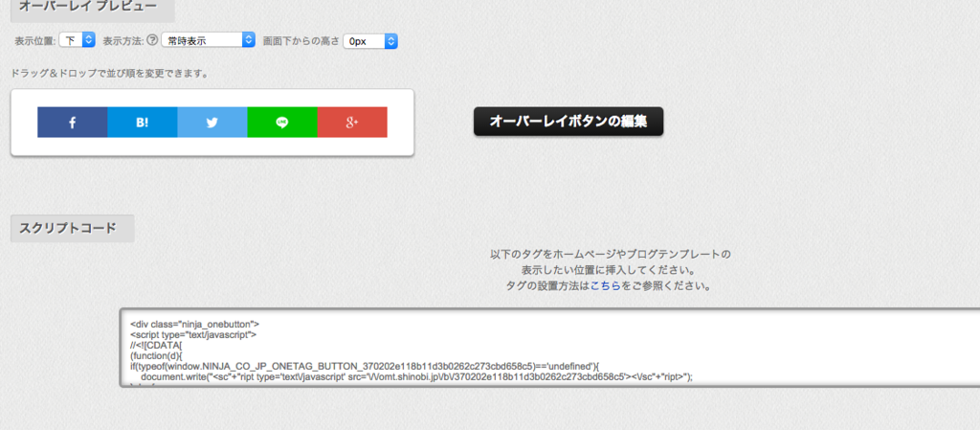The image size is (980, 430).
Task: Open the こちら link for tag setup
Action: pos(606,287)
